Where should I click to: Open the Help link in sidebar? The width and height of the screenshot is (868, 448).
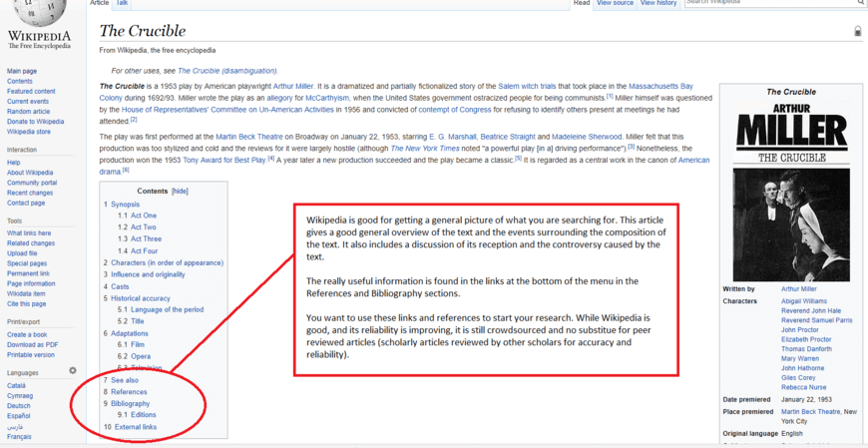(13, 163)
